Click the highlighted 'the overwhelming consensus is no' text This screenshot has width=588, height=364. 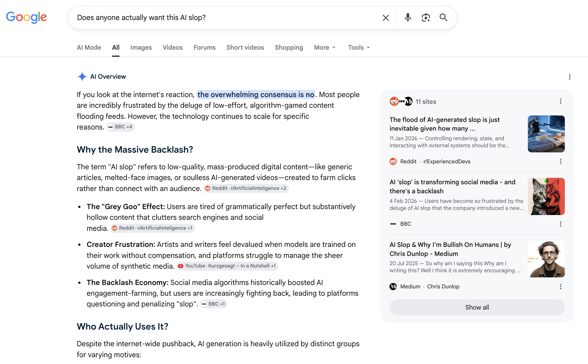coord(256,95)
